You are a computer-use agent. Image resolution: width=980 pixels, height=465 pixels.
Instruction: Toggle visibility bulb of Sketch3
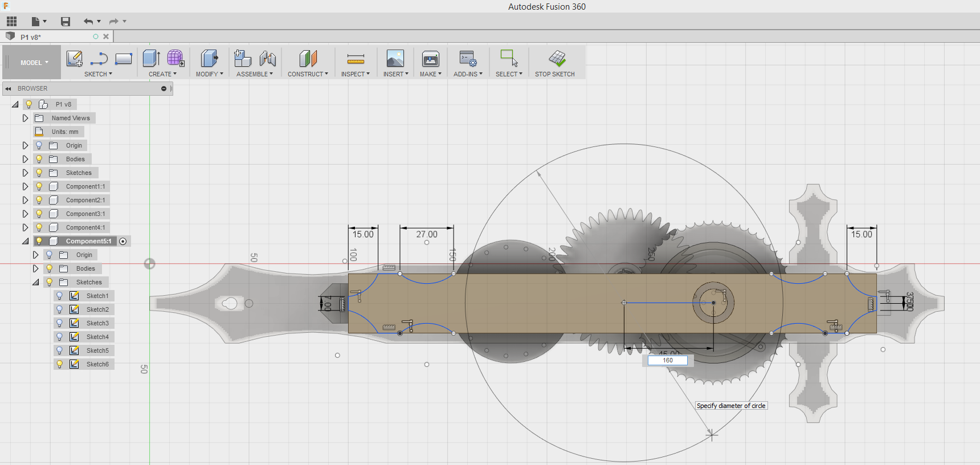tap(59, 323)
